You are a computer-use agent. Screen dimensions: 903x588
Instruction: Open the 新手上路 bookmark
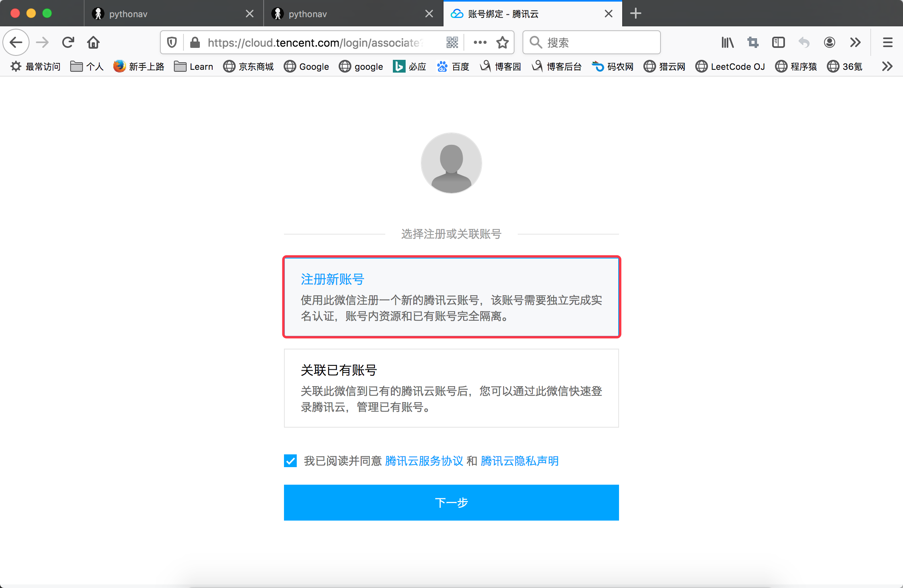point(139,66)
